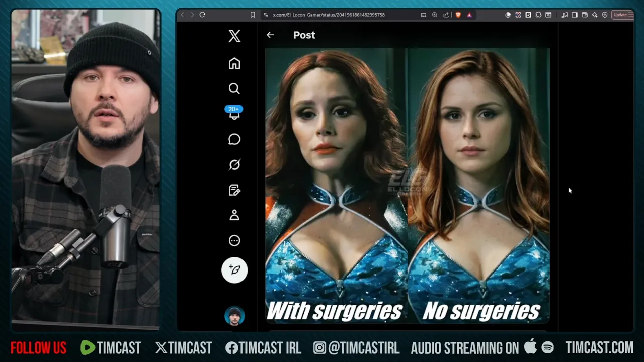This screenshot has height=362, width=644.
Task: Open the browser zoom magnifier control
Action: point(435,15)
